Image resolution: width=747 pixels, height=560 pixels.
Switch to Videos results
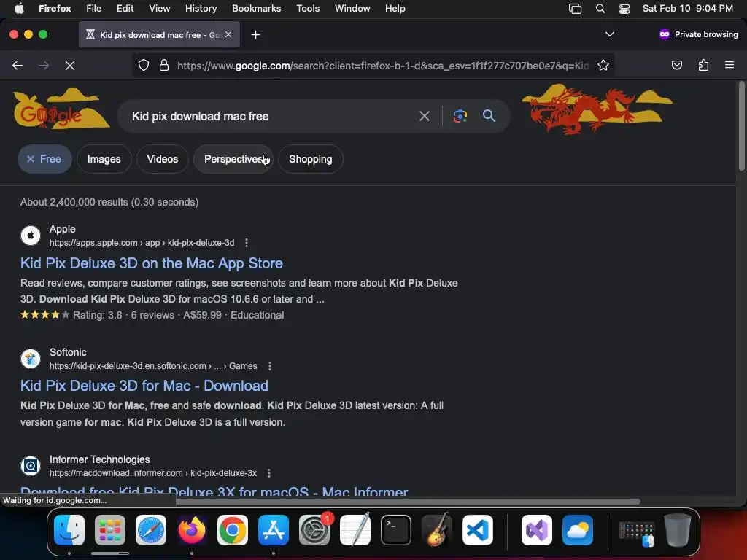163,159
